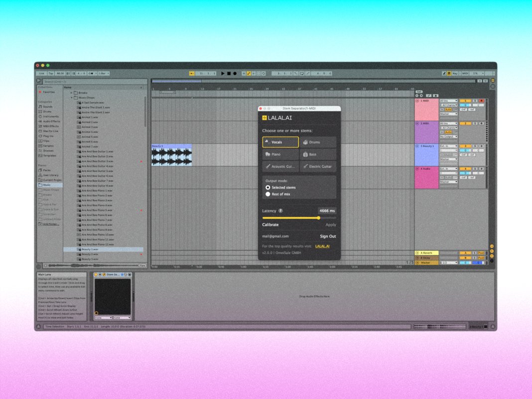This screenshot has width=532, height=399.
Task: Toggle the Vocals stem selection
Action: (x=280, y=142)
